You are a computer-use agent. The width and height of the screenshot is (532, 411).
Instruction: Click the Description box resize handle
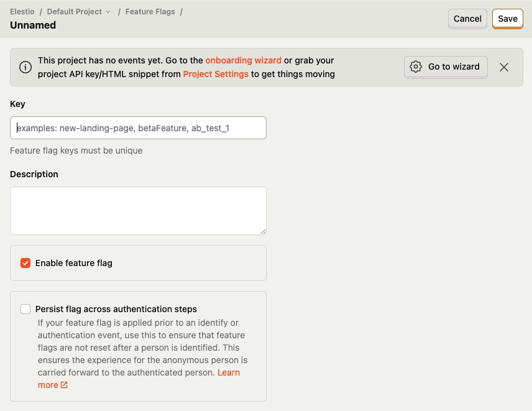[263, 231]
